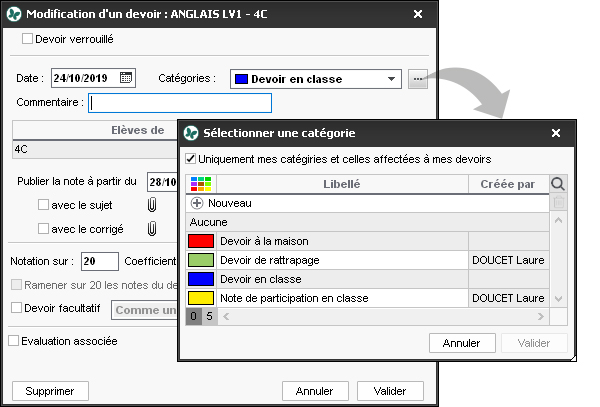Open the Catégories dropdown showing Devoir en classe
The image size is (600, 407).
[x=316, y=79]
